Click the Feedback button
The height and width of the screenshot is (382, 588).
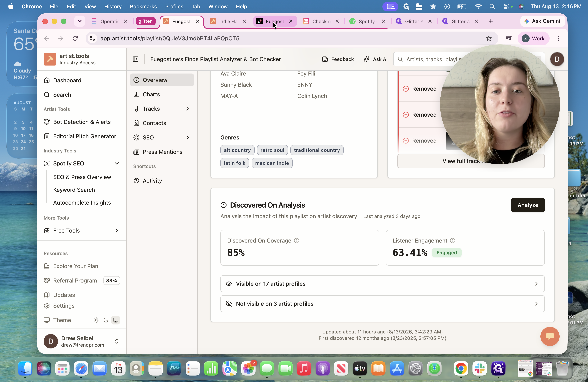click(x=338, y=59)
